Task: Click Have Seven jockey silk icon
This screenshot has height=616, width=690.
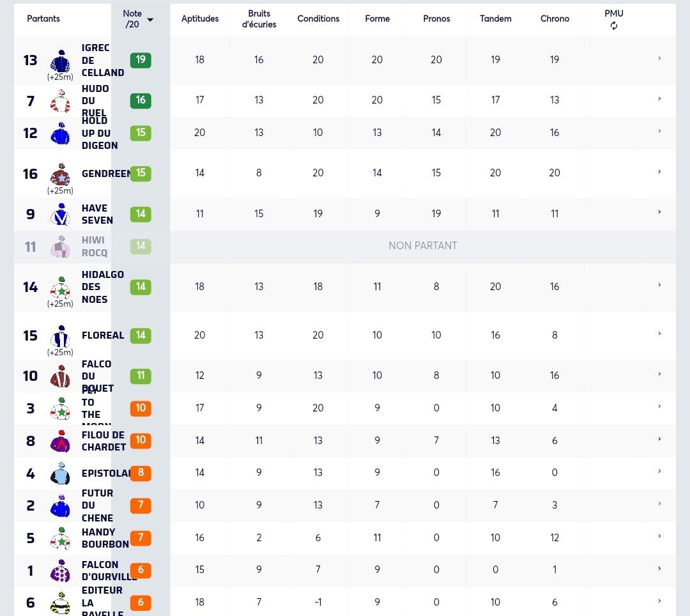Action: point(60,214)
